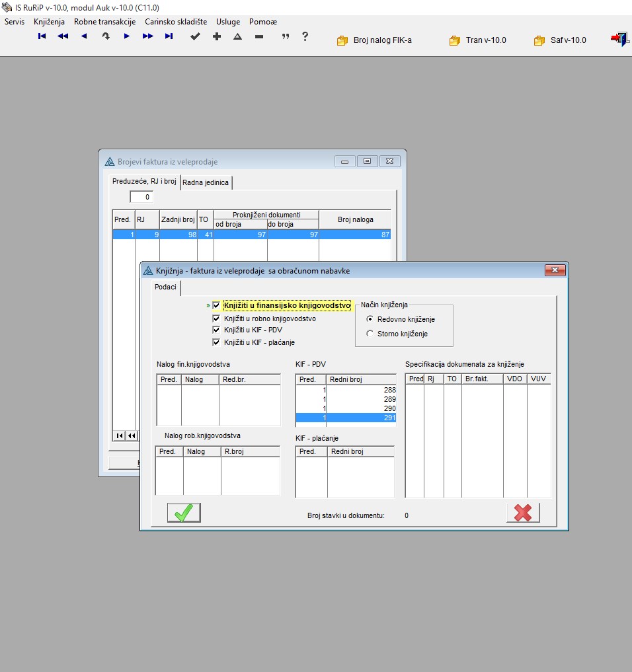Viewport: 632px width, 672px height.
Task: Disable Knjižiti u KIF - plaćanje checkbox
Action: [216, 342]
